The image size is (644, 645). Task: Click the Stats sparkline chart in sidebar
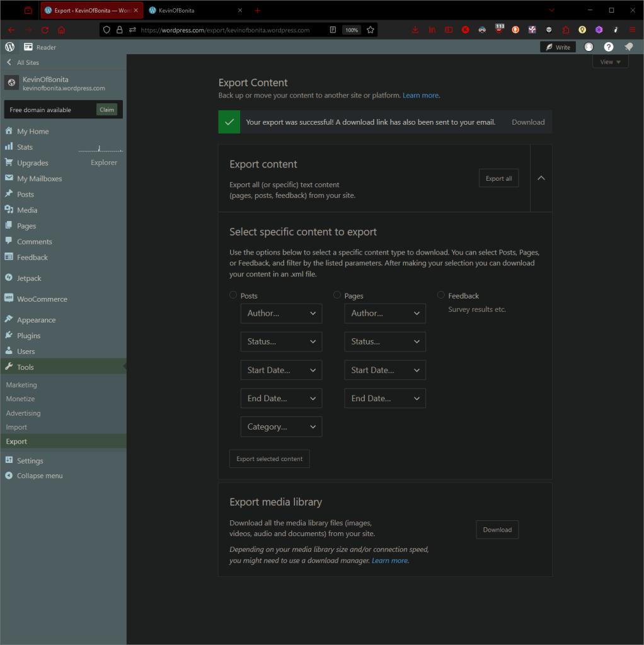(x=100, y=148)
